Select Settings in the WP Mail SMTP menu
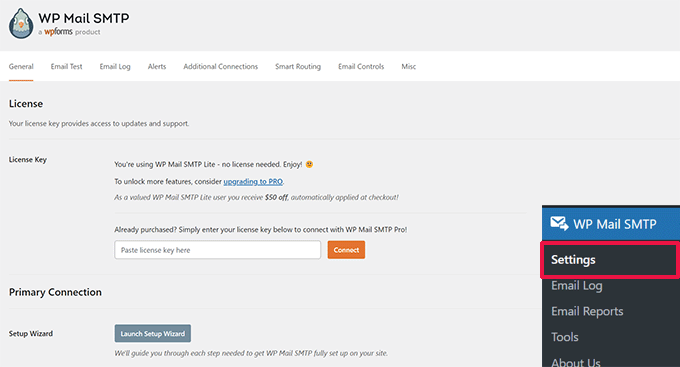This screenshot has height=367, width=680. coord(610,259)
